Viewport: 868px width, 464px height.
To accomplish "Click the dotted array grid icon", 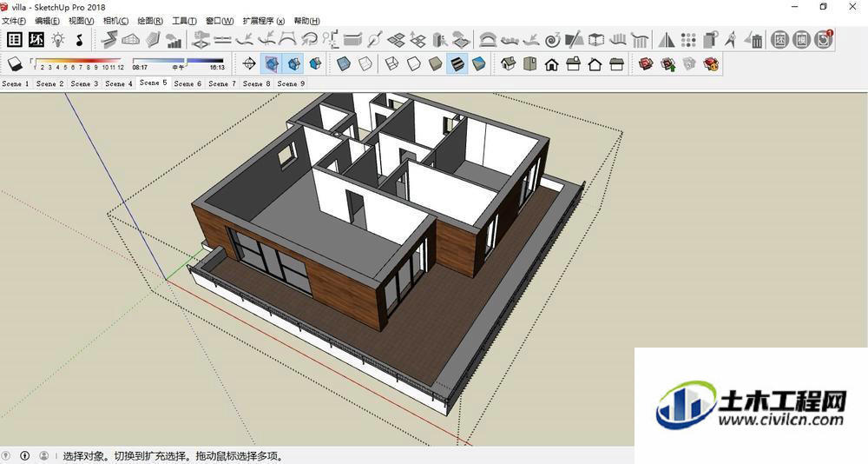I will [688, 40].
